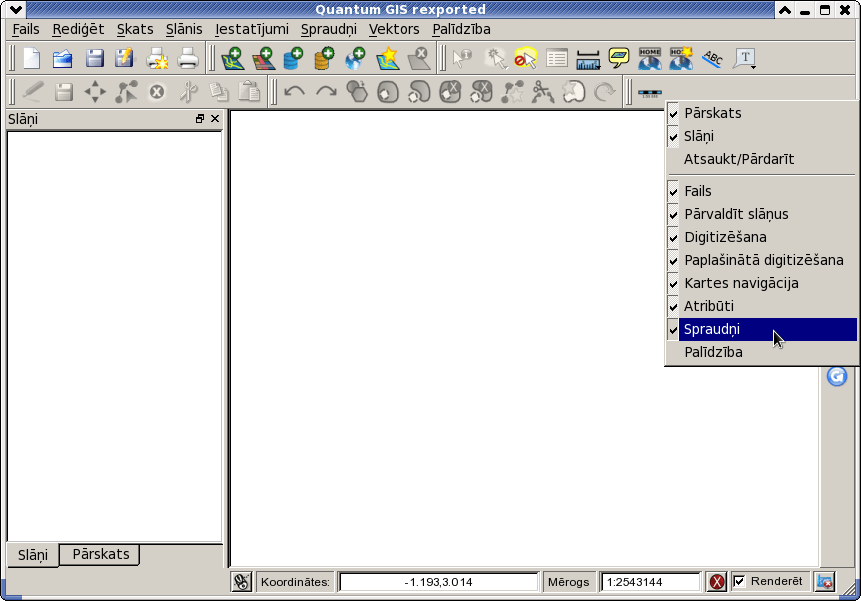Close the Slāņi panel
The image size is (861, 601).
[x=215, y=119]
